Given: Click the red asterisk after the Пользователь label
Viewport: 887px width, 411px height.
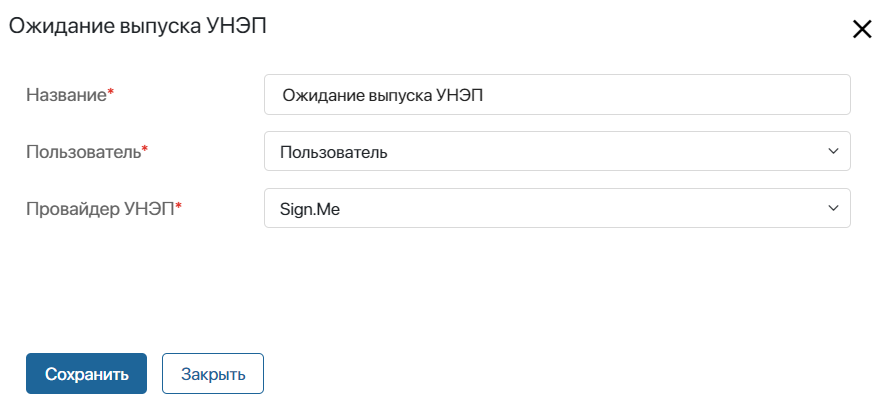Looking at the screenshot, I should point(145,149).
